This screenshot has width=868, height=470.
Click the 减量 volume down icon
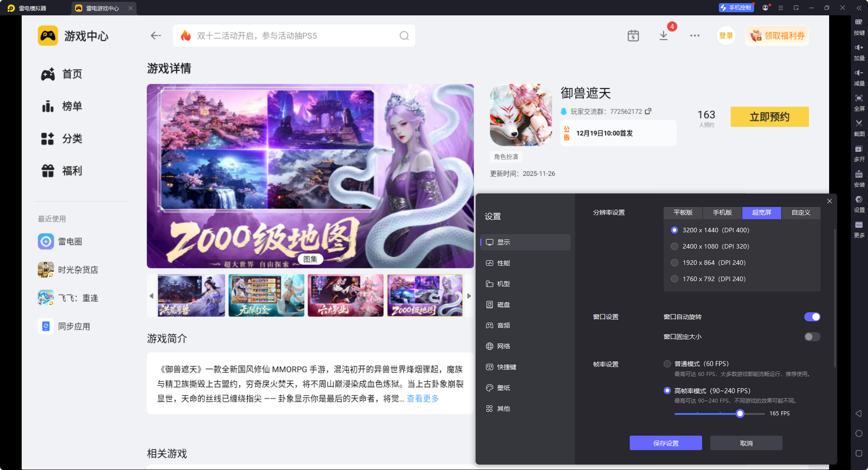click(859, 77)
